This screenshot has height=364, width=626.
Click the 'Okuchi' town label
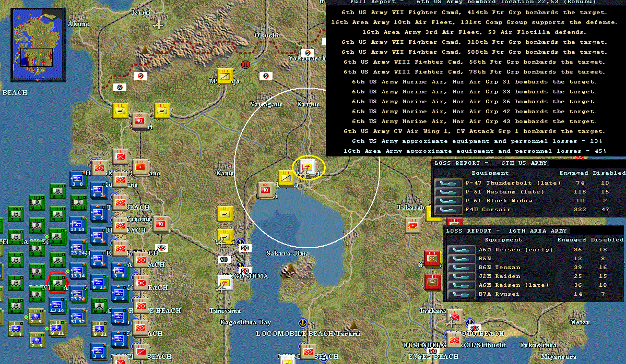(x=267, y=35)
